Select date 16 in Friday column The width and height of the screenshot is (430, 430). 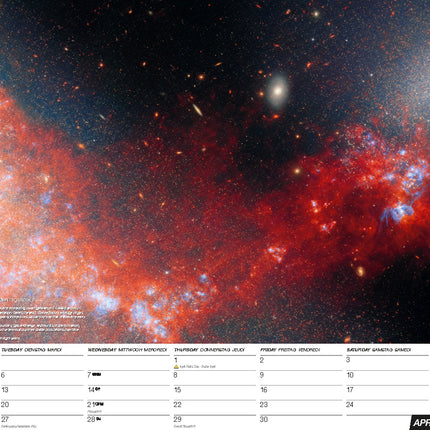click(264, 390)
